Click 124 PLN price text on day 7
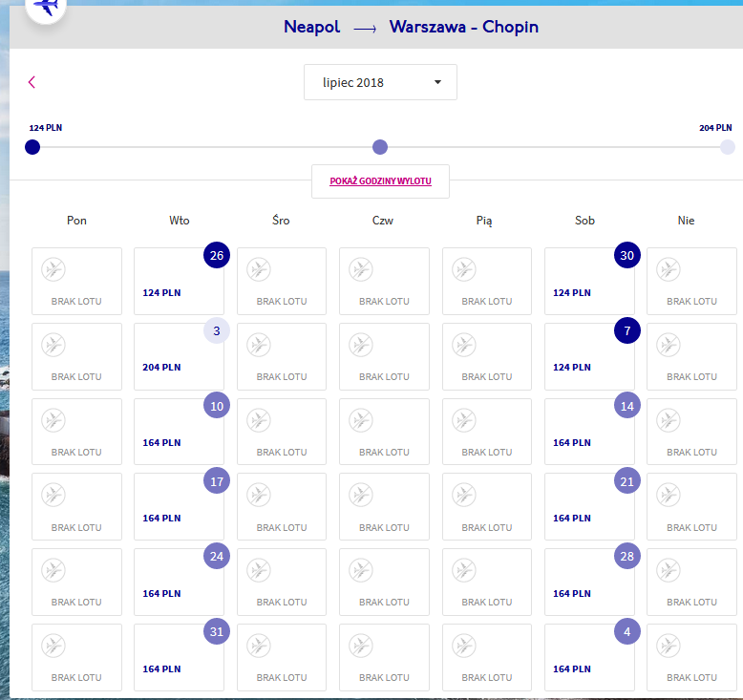The width and height of the screenshot is (743, 700). (x=572, y=368)
